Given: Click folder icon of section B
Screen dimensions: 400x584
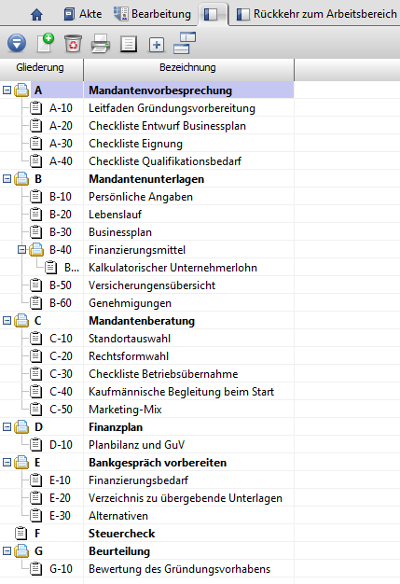Looking at the screenshot, I should click(22, 179).
